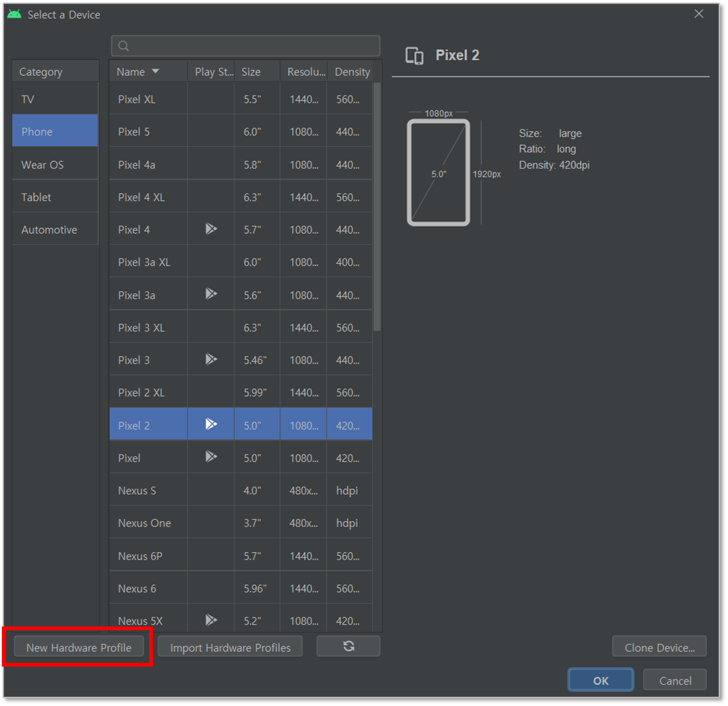728x706 pixels.
Task: Confirm with the OK button
Action: pyautogui.click(x=600, y=681)
